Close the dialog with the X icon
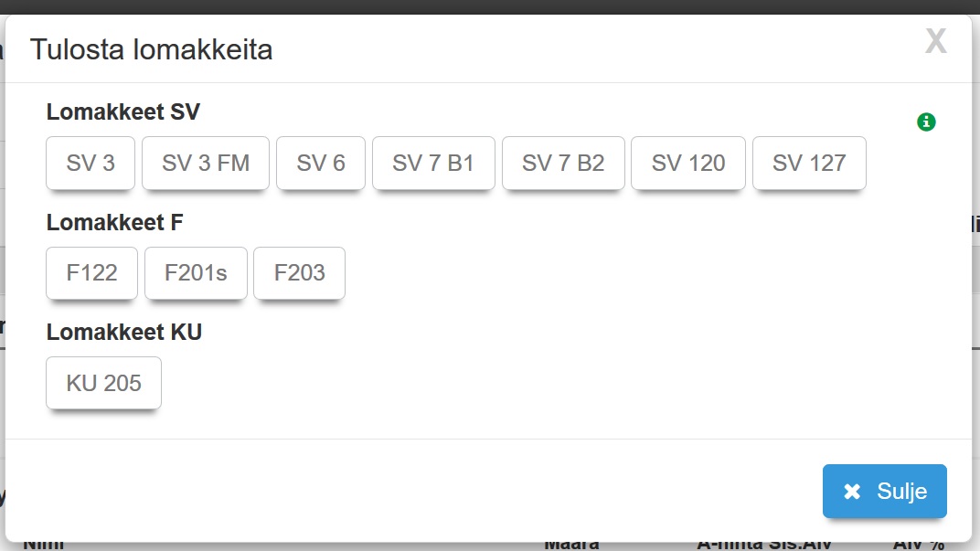This screenshot has height=551, width=980. tap(935, 41)
